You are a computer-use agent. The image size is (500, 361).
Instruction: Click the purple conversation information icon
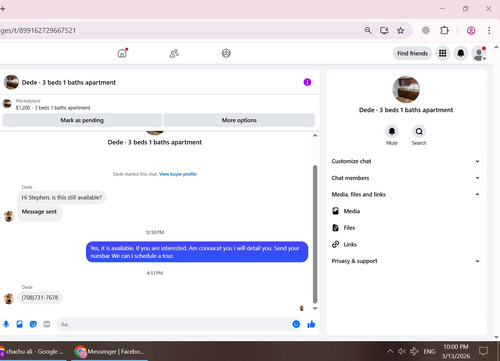click(307, 82)
